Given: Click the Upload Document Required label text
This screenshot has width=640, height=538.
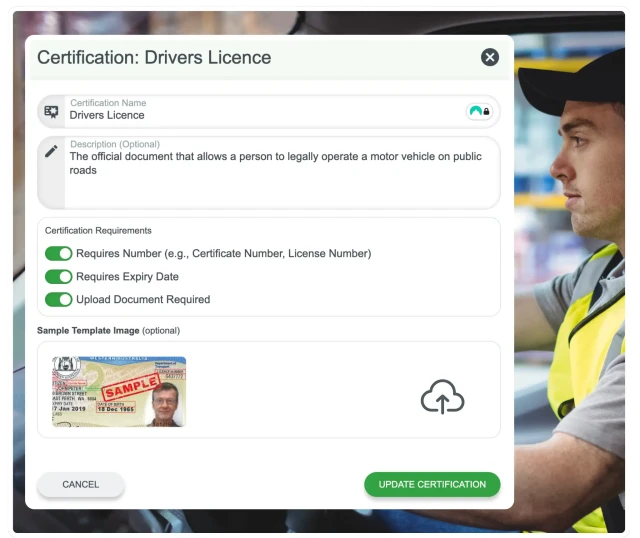Looking at the screenshot, I should (x=143, y=299).
